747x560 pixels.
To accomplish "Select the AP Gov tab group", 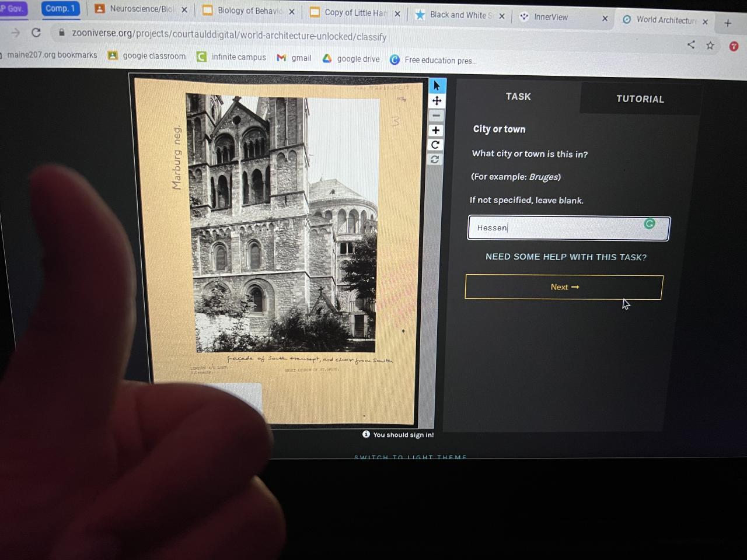I will (13, 8).
